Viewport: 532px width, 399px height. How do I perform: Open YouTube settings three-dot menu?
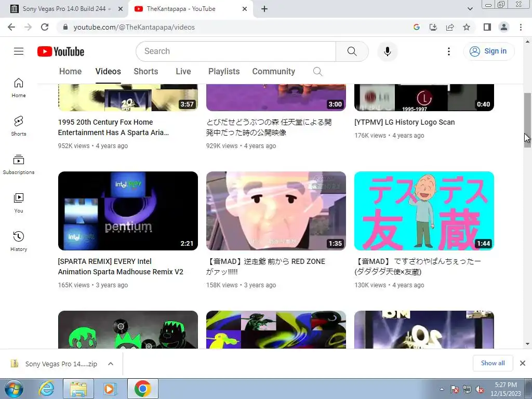448,51
